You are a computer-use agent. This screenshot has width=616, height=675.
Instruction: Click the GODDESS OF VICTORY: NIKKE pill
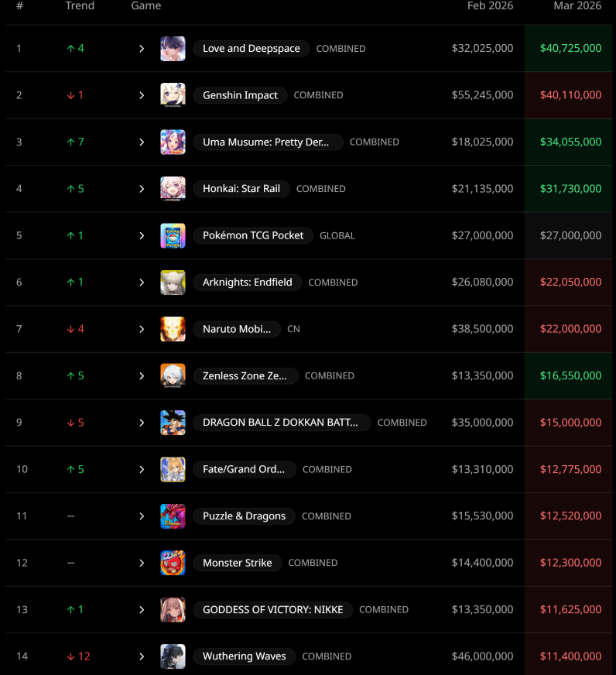click(273, 609)
